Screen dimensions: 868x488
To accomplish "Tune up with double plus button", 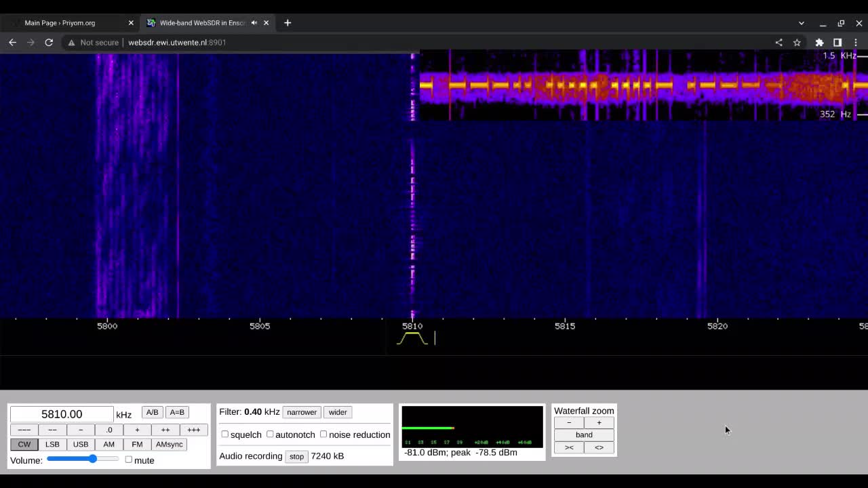I will point(165,430).
